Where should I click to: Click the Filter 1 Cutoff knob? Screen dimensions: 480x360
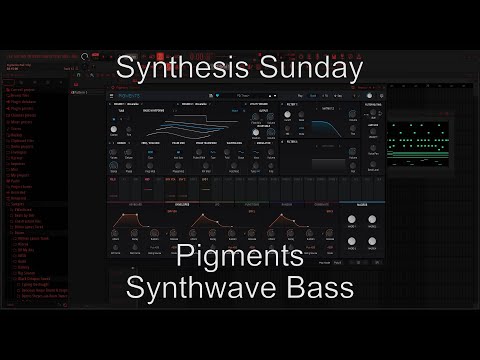pyautogui.click(x=287, y=115)
